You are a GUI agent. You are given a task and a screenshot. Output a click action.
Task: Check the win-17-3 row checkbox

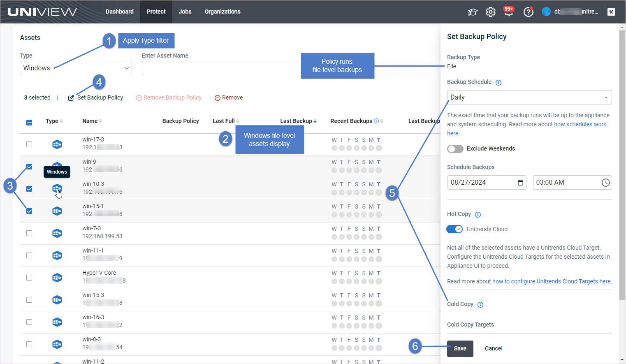point(29,144)
